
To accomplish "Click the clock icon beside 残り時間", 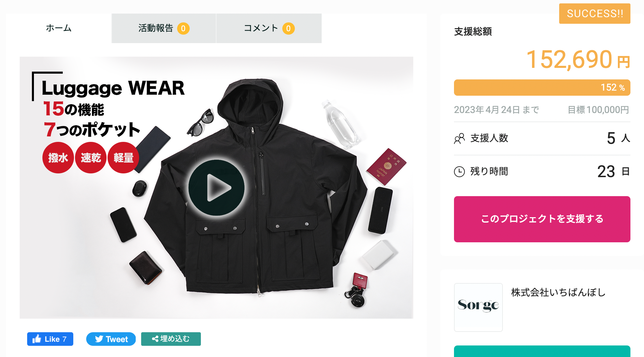I will 459,172.
